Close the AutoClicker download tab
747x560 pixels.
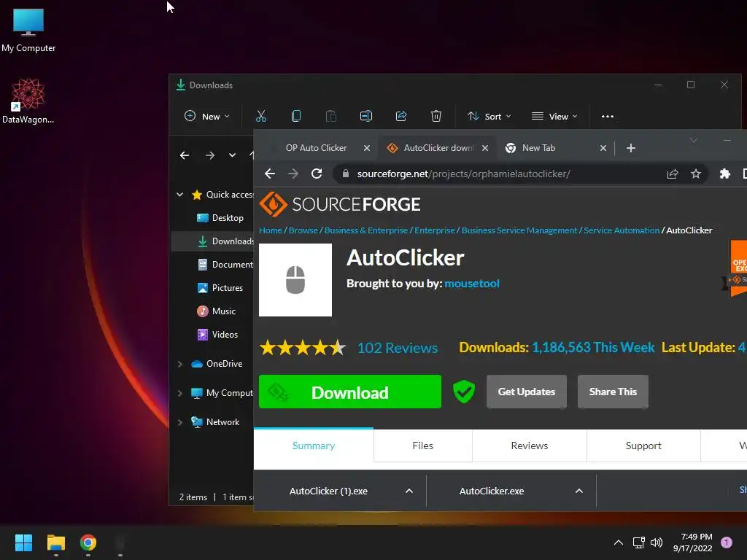[485, 148]
